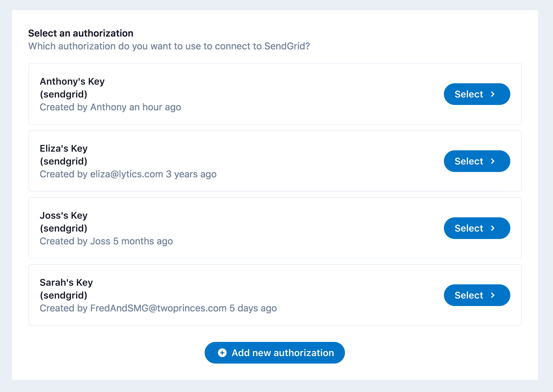Image resolution: width=553 pixels, height=392 pixels.
Task: Use Sarah's Key via its Select button
Action: click(x=476, y=295)
